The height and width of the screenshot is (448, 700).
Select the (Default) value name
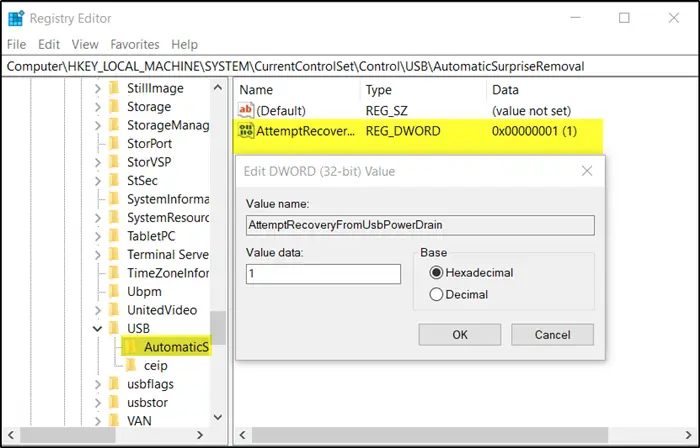281,111
